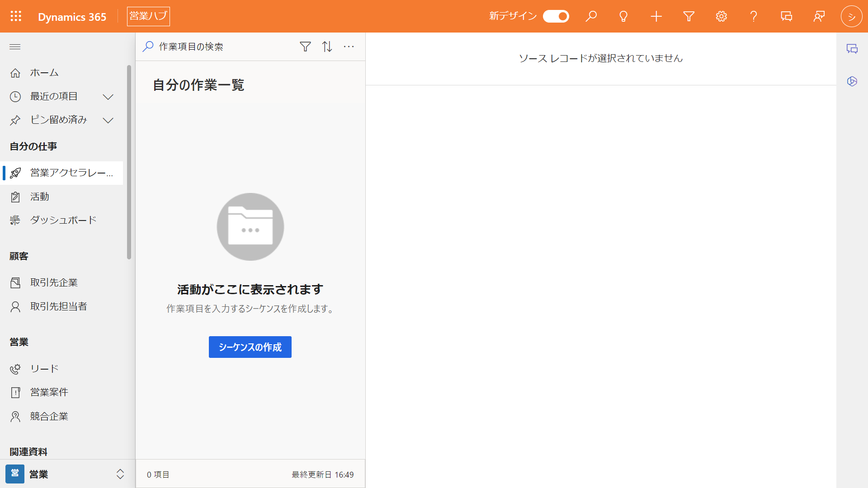The height and width of the screenshot is (488, 868).
Task: Expand the ピン留め済み chevron
Action: tap(108, 120)
